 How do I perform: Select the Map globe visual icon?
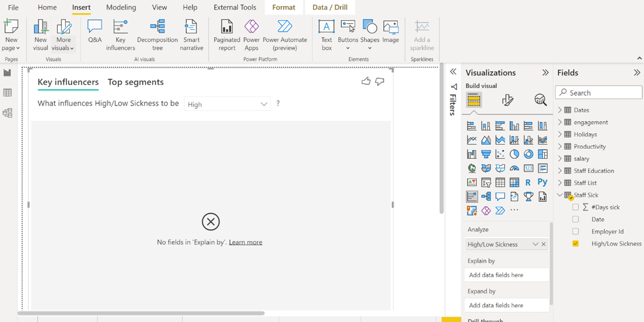tap(471, 168)
